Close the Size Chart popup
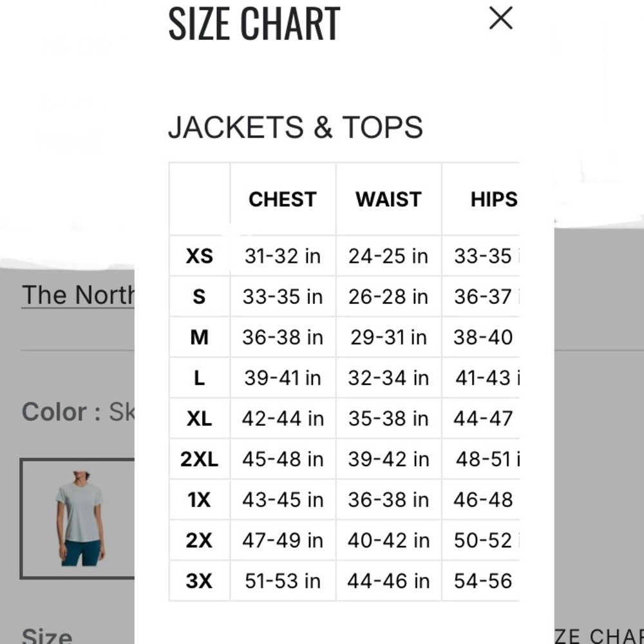 (500, 18)
